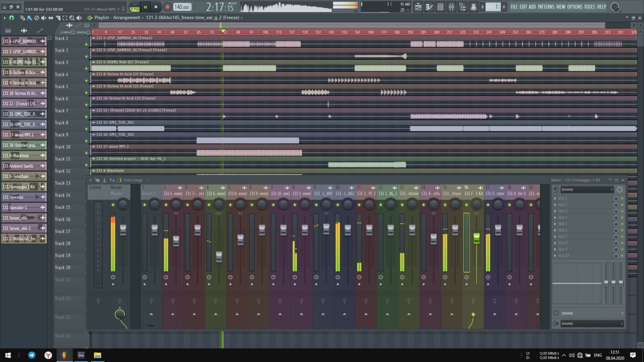Image resolution: width=644 pixels, height=362 pixels.
Task: Turn the Master channel pan knob
Action: click(x=123, y=205)
